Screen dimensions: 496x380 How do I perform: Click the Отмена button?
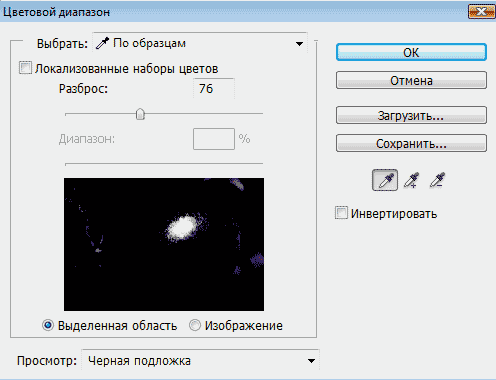[x=411, y=80]
